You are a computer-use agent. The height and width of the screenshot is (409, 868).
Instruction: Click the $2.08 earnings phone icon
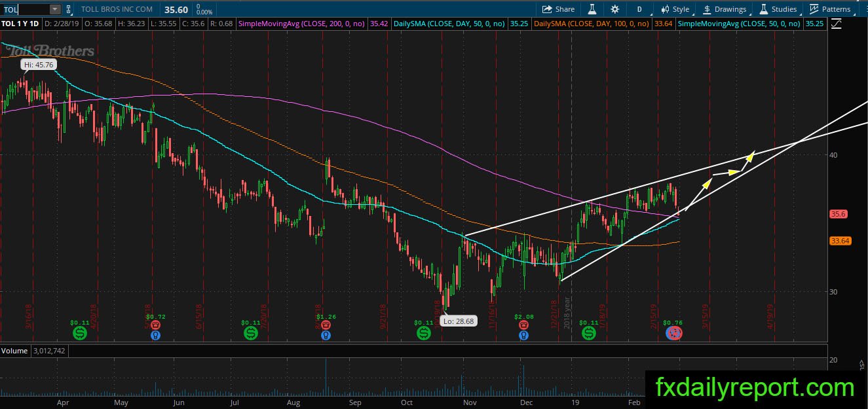tap(523, 325)
